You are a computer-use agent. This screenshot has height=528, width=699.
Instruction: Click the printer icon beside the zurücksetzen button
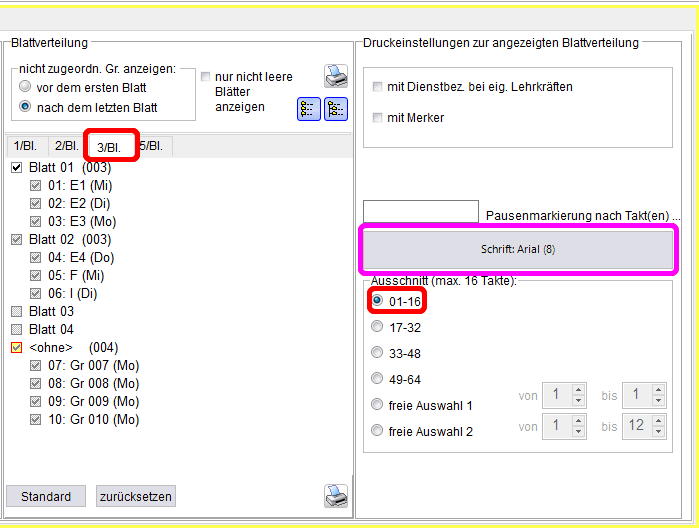click(x=334, y=495)
